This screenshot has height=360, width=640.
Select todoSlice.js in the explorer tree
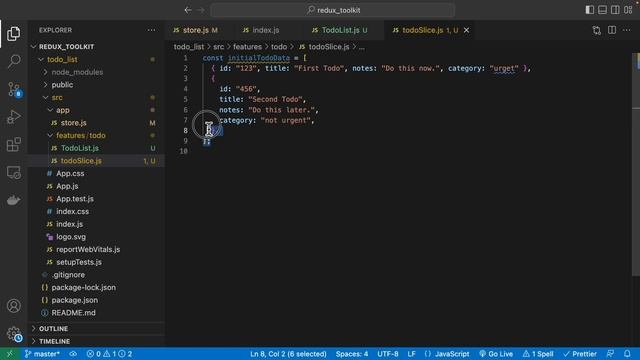click(81, 161)
